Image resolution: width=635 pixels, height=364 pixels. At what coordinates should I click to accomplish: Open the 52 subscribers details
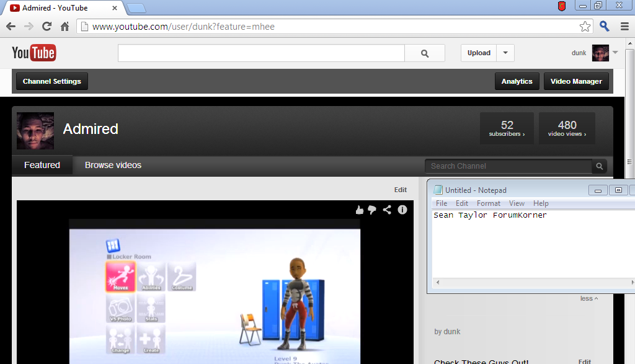507,128
